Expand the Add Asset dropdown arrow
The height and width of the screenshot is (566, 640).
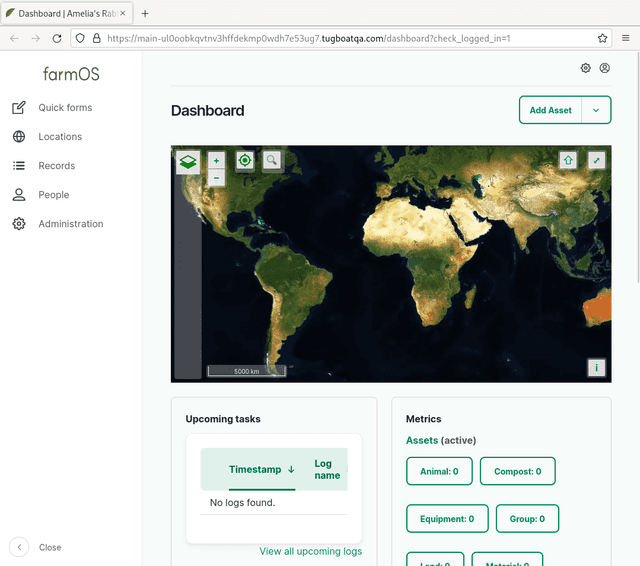click(x=596, y=110)
